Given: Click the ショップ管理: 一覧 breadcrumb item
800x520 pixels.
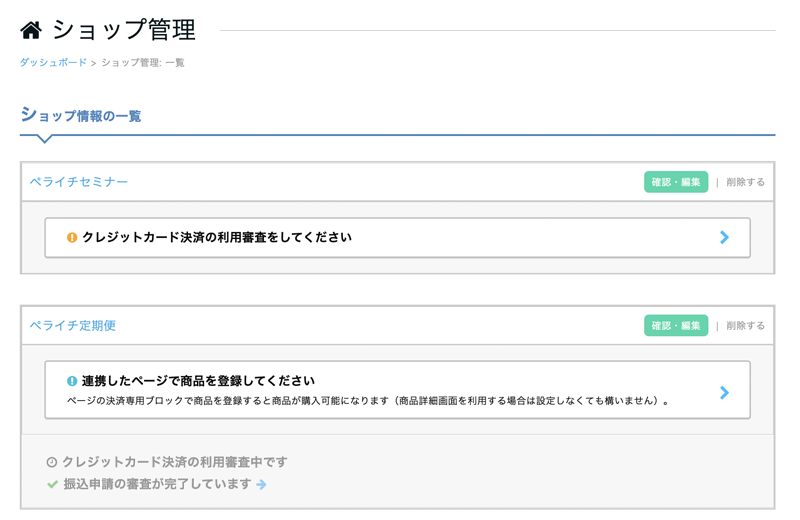Looking at the screenshot, I should coord(143,63).
